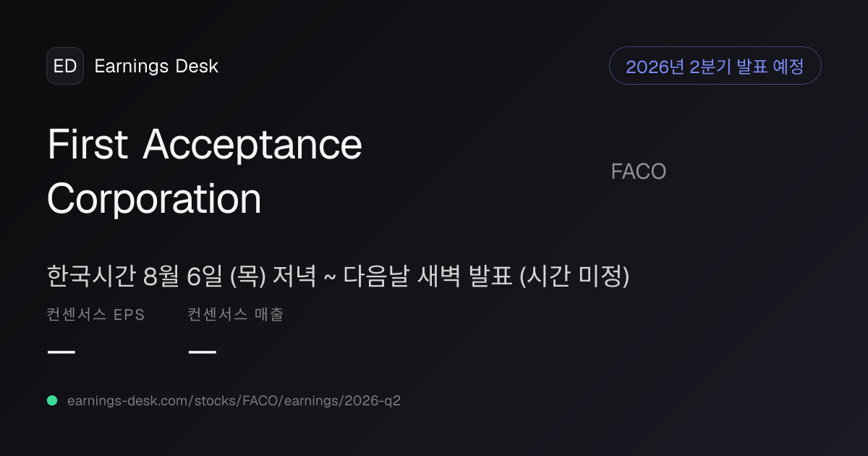Click the word Corporation in the title
Image resolution: width=868 pixels, height=456 pixels.
coord(154,198)
